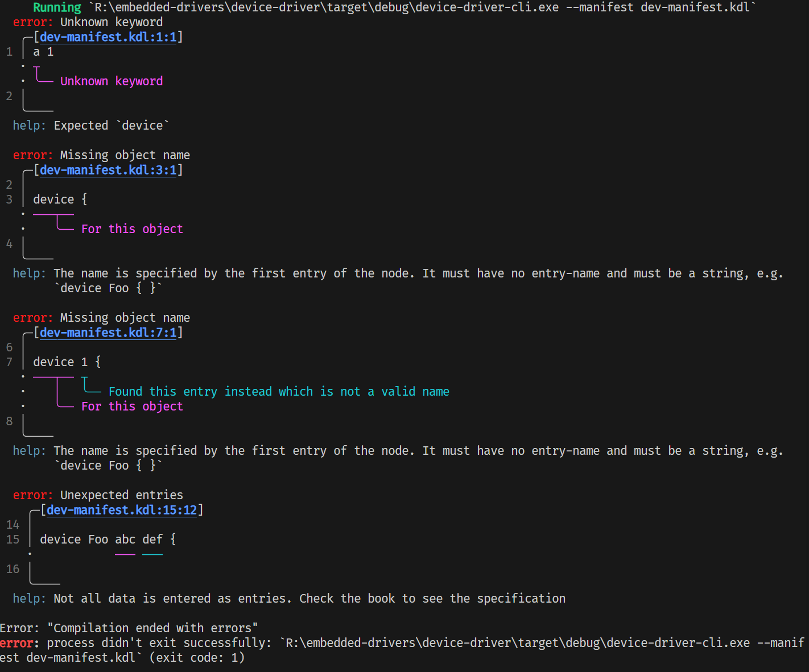Click the bold red "error" label at bottom

(x=16, y=643)
